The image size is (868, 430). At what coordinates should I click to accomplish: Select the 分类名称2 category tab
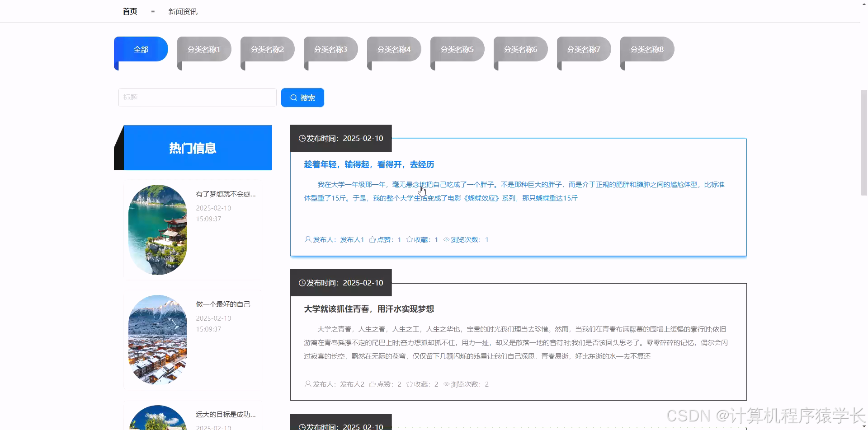click(268, 49)
